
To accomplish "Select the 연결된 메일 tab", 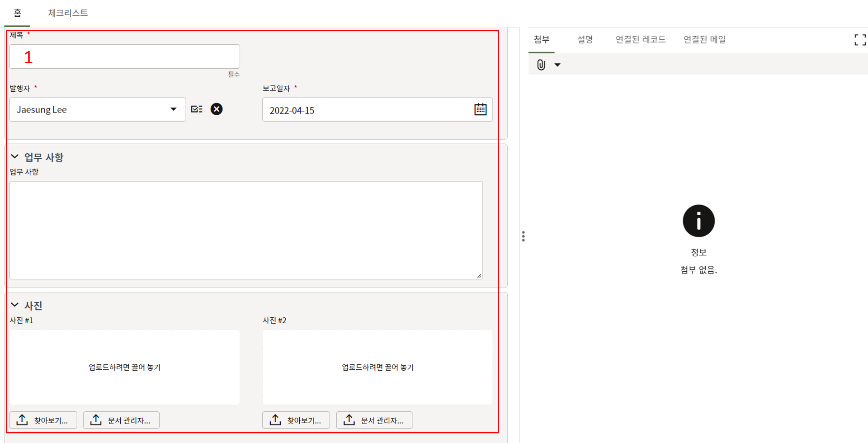I will pos(704,40).
